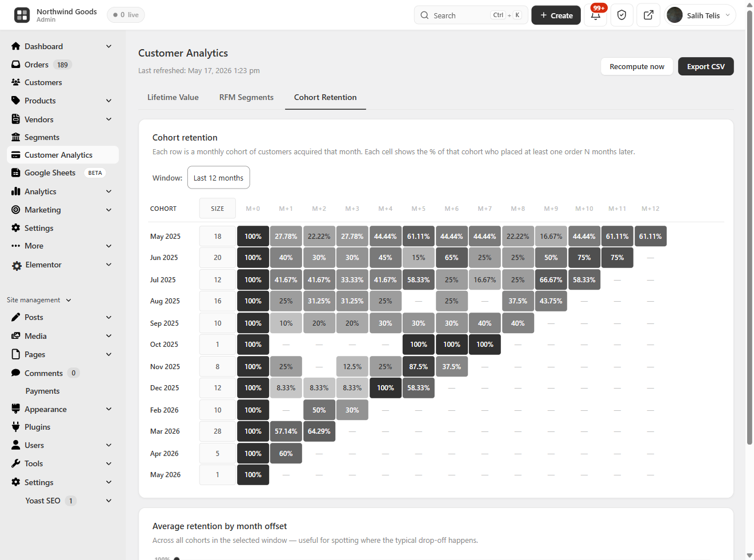Open site in new window icon
This screenshot has width=754, height=560.
click(x=648, y=15)
